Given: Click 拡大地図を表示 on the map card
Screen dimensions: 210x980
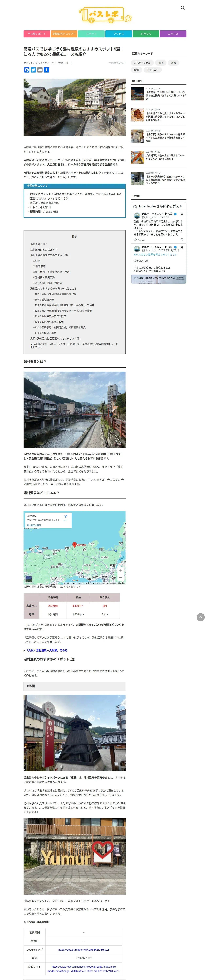Looking at the screenshot, I should [x=34, y=525].
